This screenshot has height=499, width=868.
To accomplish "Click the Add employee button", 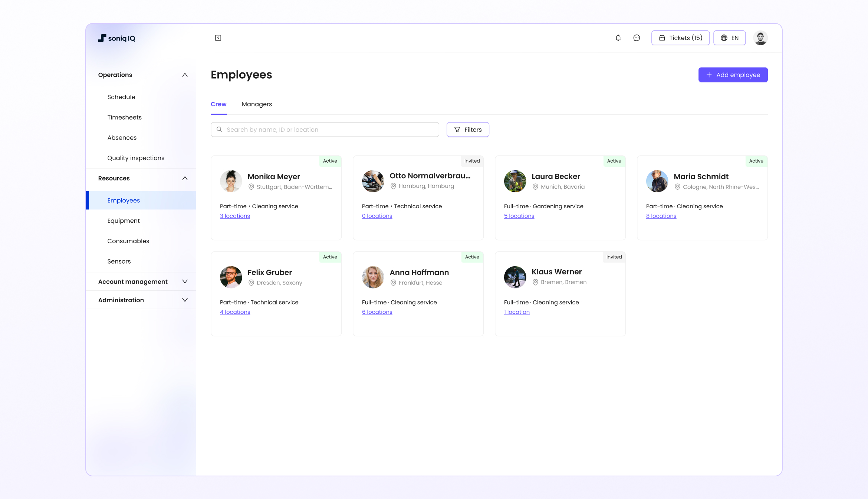I will (733, 75).
